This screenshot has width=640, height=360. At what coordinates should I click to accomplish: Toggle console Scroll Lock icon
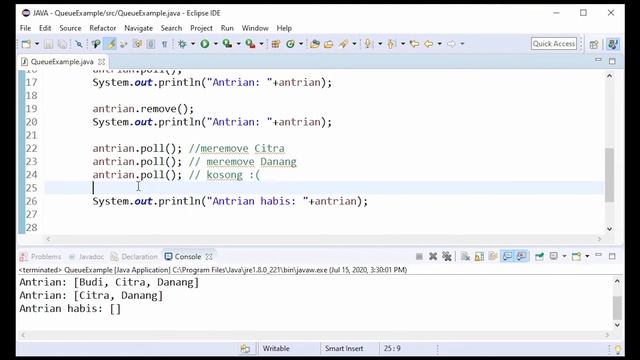(x=479, y=256)
